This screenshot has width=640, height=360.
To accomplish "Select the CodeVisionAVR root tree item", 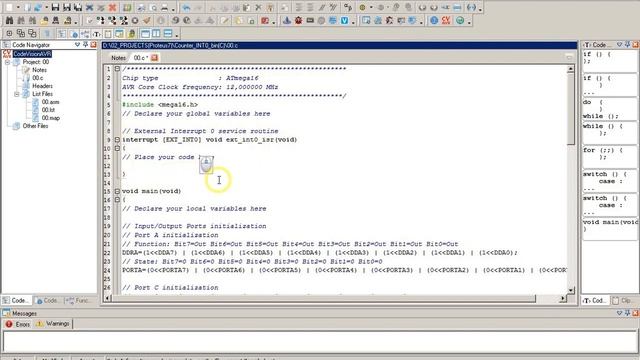I will (x=32, y=54).
